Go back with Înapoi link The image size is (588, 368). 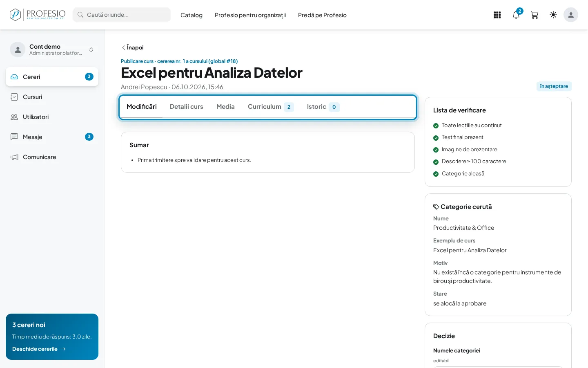coord(132,47)
